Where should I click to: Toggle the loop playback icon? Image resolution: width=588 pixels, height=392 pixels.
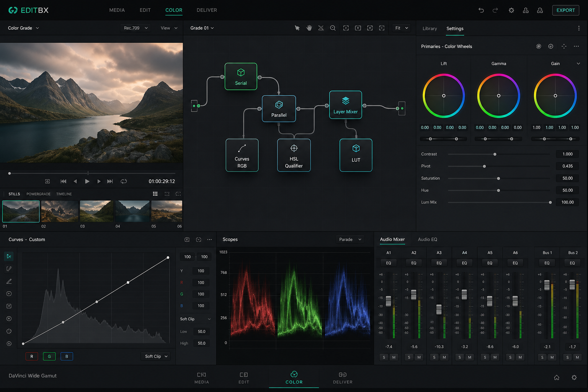point(124,181)
